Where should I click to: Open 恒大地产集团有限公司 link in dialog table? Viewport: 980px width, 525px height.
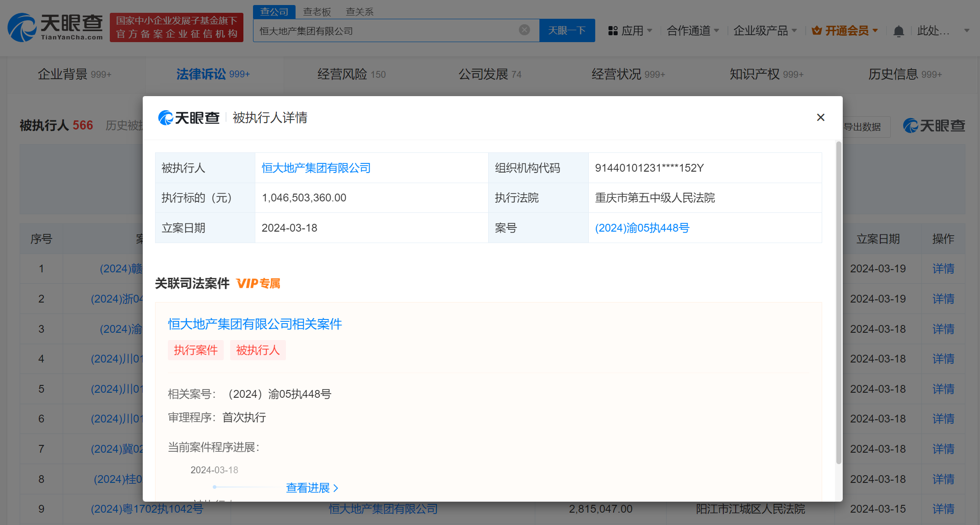point(316,168)
